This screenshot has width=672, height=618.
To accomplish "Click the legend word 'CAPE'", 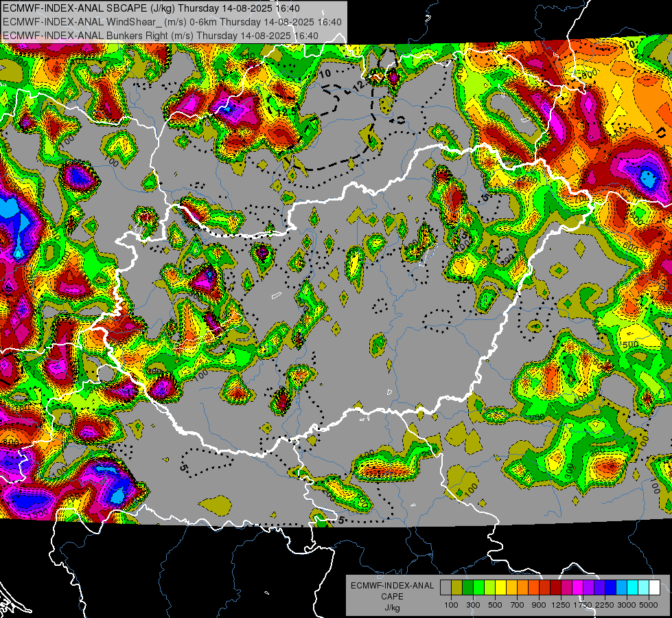I will click(x=392, y=597).
